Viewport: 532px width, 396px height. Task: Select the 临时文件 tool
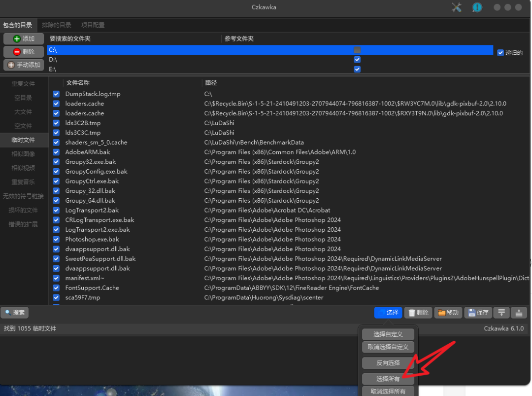[23, 140]
